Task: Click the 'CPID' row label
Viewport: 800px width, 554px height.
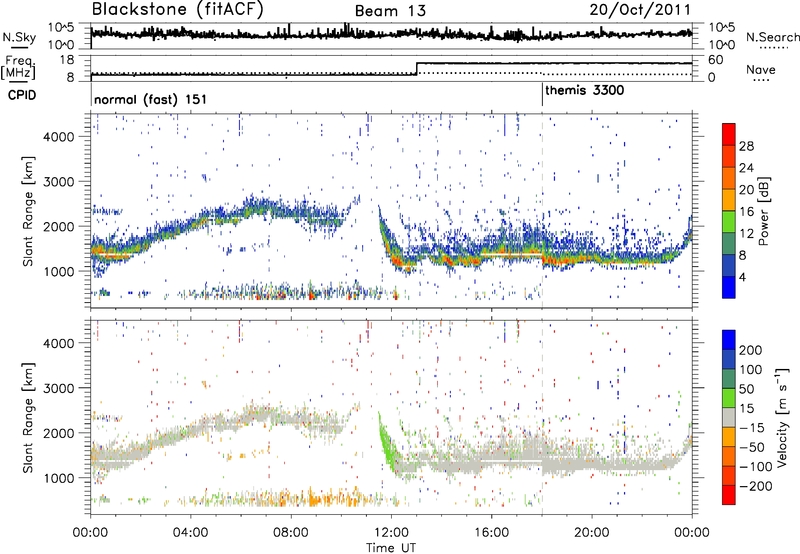Action: [x=22, y=95]
